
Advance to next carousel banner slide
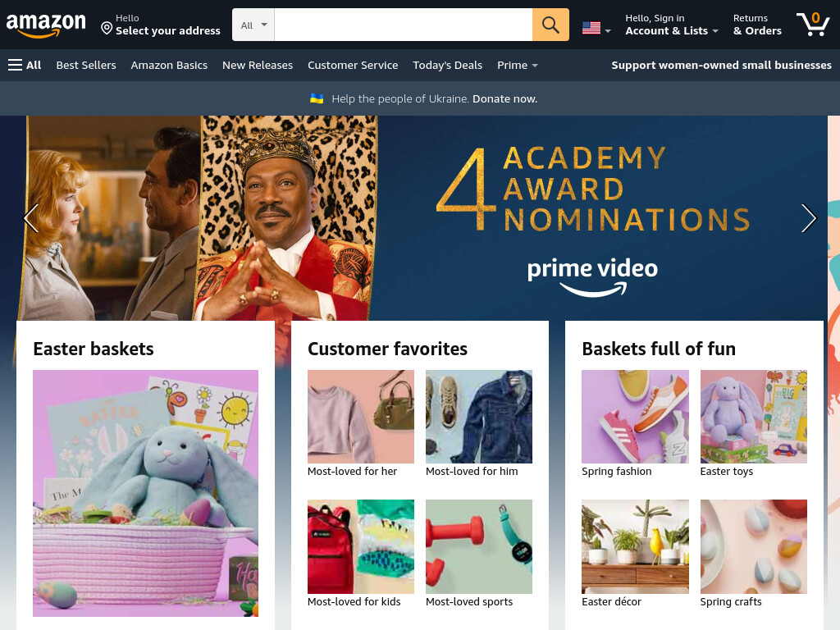click(x=808, y=218)
